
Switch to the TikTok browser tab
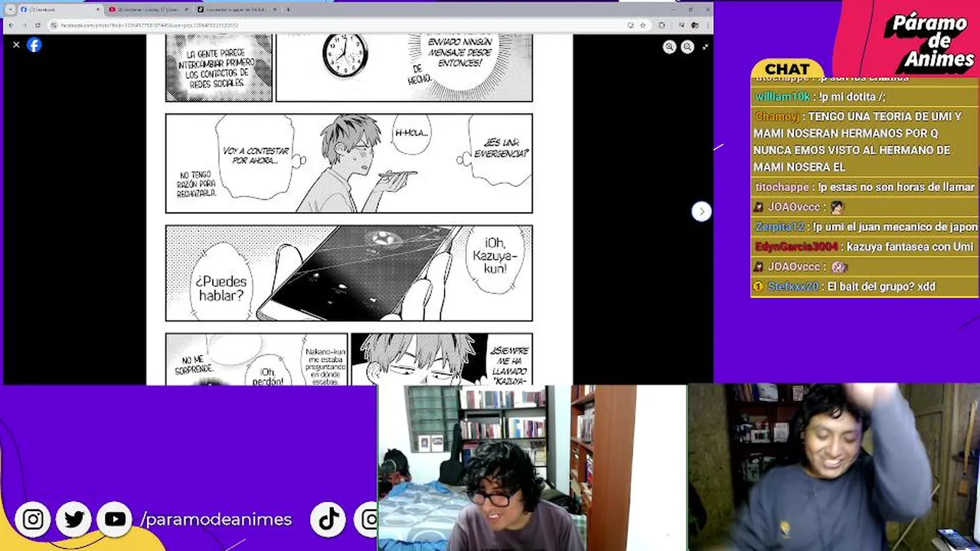pyautogui.click(x=238, y=9)
